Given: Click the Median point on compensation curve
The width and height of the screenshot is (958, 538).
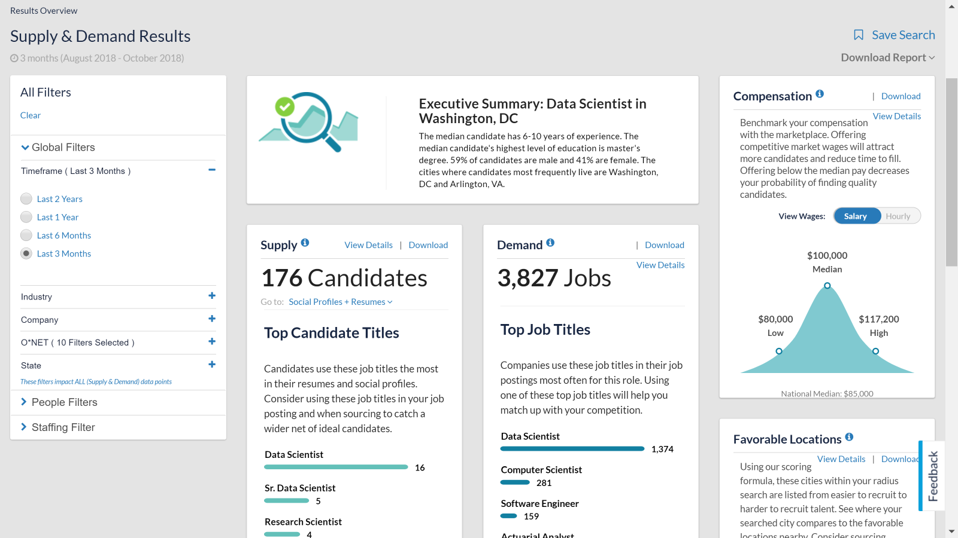Looking at the screenshot, I should click(x=827, y=286).
